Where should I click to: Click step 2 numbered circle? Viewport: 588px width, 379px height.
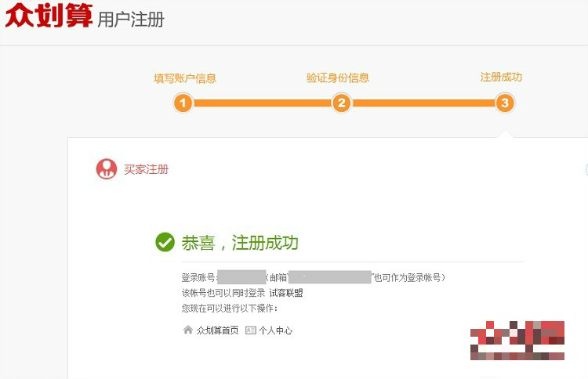tap(341, 103)
